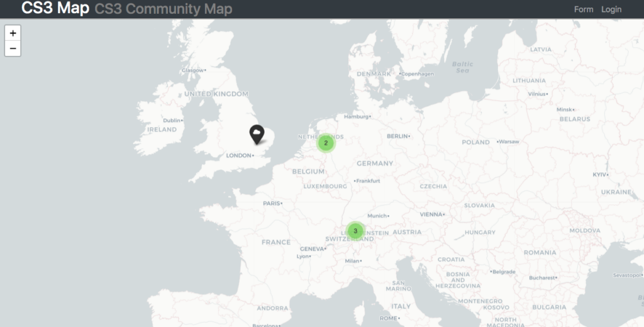Click the LITHUANIA country label
The width and height of the screenshot is (644, 327).
click(529, 80)
